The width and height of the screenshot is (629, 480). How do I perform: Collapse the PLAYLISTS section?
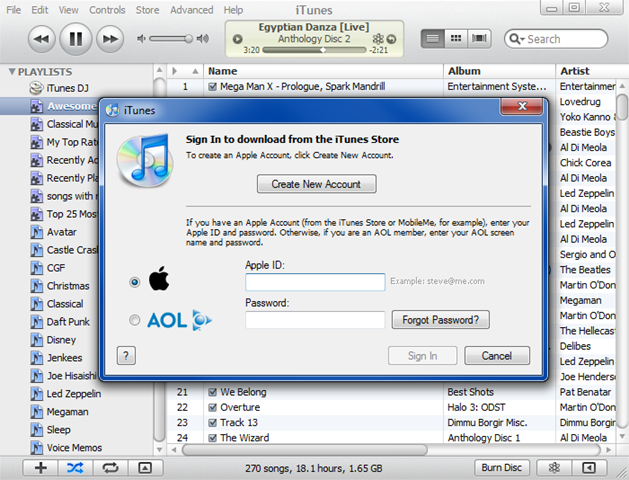point(12,72)
